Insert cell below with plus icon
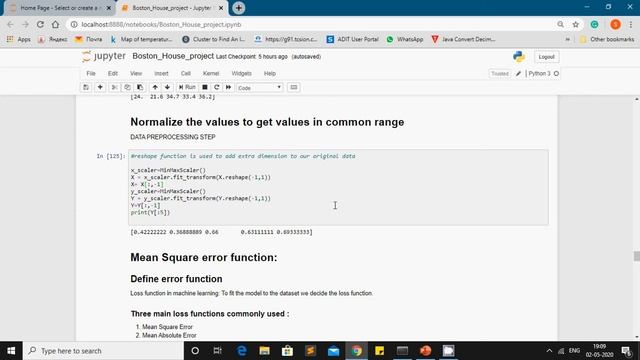 pos(100,87)
